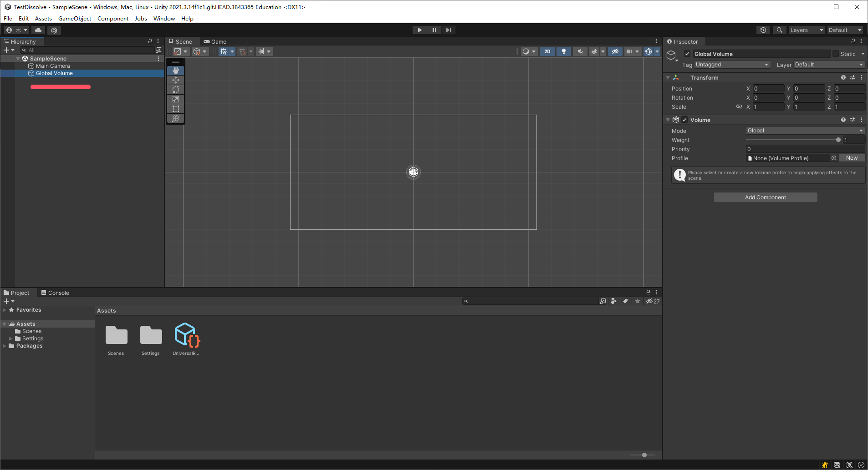Lock the Inspector panel
The image size is (868, 470).
coord(853,41)
